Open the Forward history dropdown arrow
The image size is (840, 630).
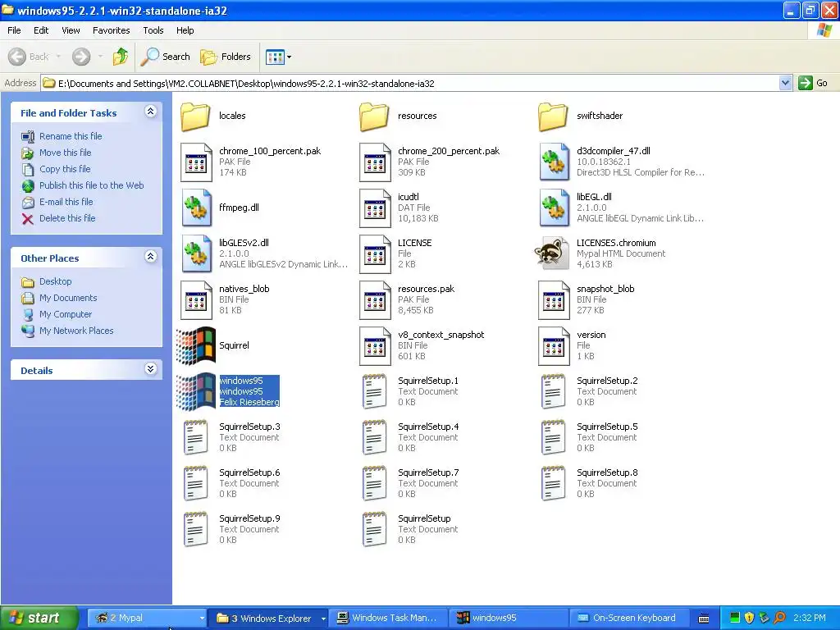(100, 57)
